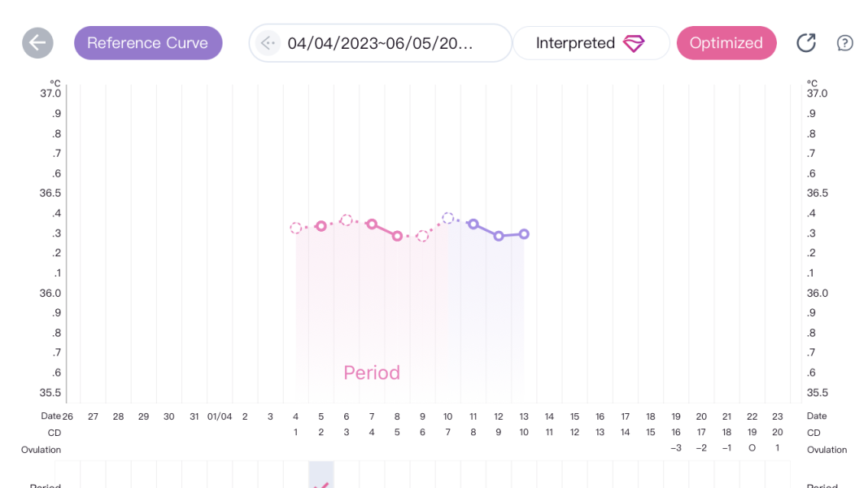868x488 pixels.
Task: Click the period checkmark under day 5
Action: [x=321, y=485]
